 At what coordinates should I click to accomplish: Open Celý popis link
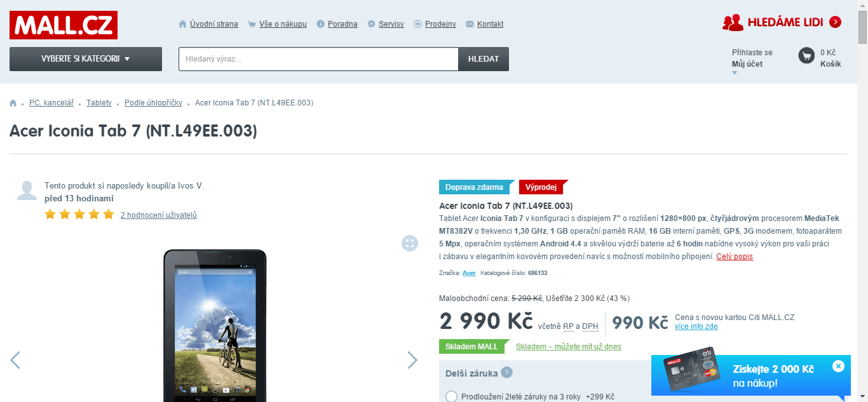[735, 257]
